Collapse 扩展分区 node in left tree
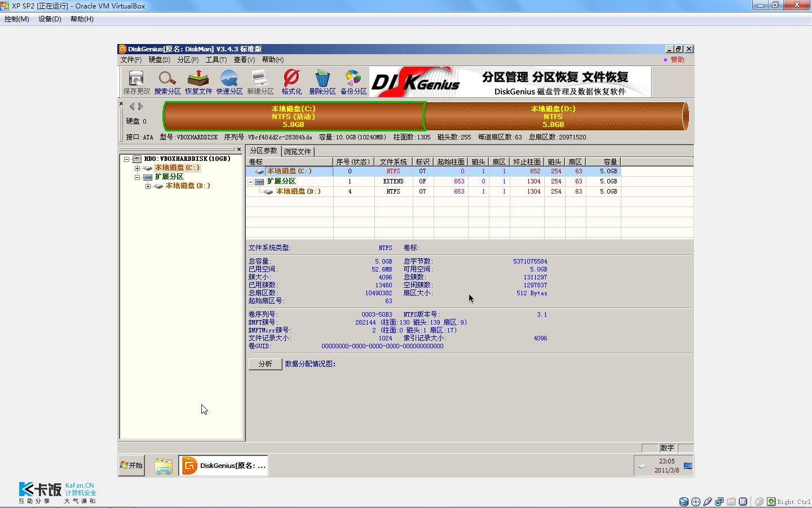812x508 pixels. 137,177
